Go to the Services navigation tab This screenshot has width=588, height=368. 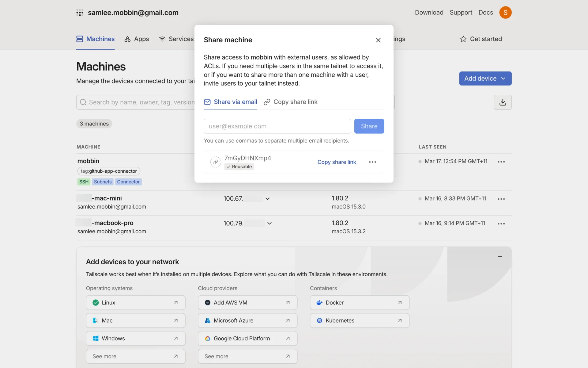[x=176, y=39]
